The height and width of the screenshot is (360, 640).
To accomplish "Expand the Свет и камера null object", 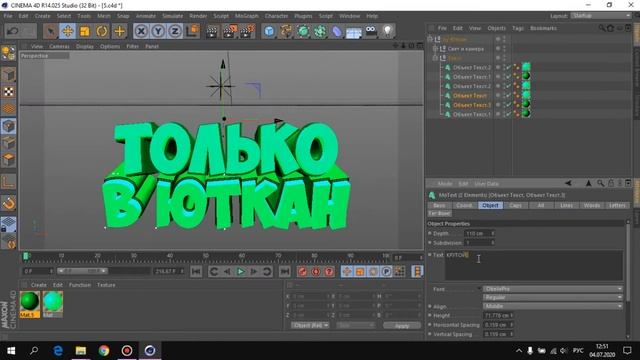I will click(x=435, y=49).
